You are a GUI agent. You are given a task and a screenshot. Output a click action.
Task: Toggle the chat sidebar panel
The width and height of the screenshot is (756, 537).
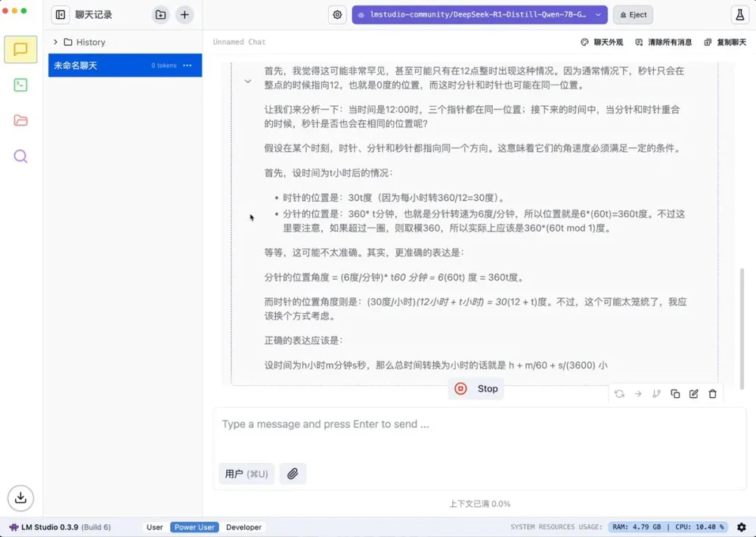[x=60, y=14]
